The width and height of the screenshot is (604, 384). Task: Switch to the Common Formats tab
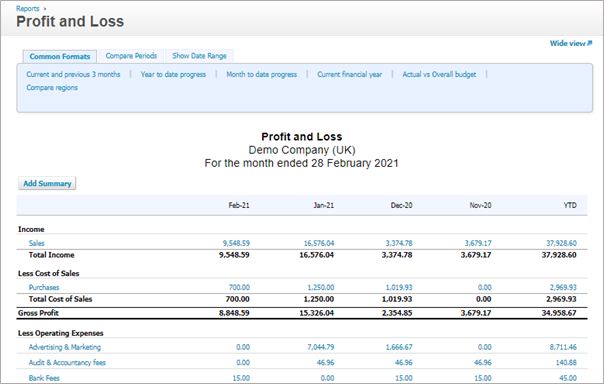pos(60,56)
